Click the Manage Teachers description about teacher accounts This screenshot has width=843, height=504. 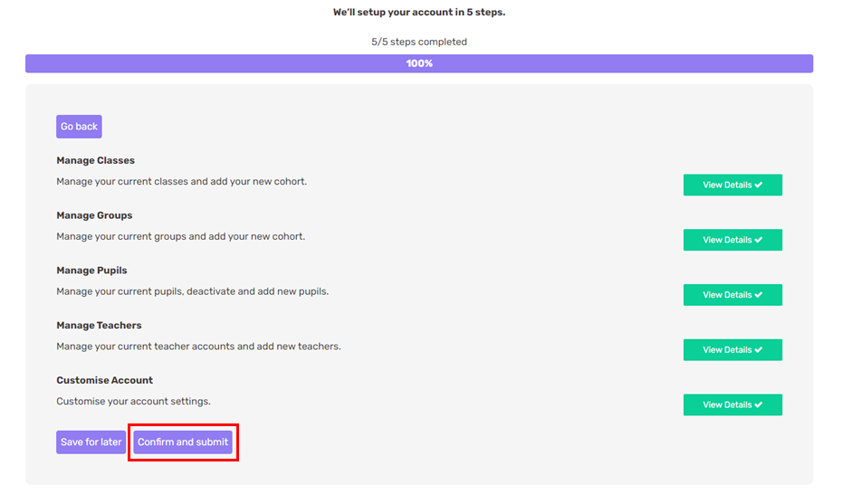(199, 347)
